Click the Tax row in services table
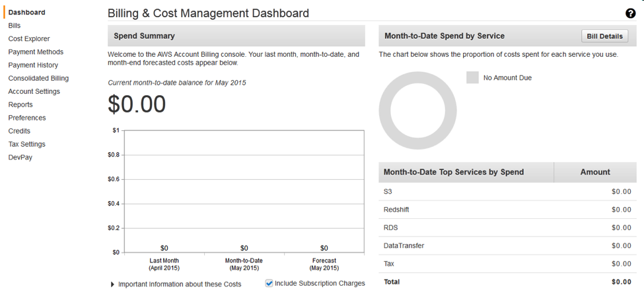 coord(508,264)
